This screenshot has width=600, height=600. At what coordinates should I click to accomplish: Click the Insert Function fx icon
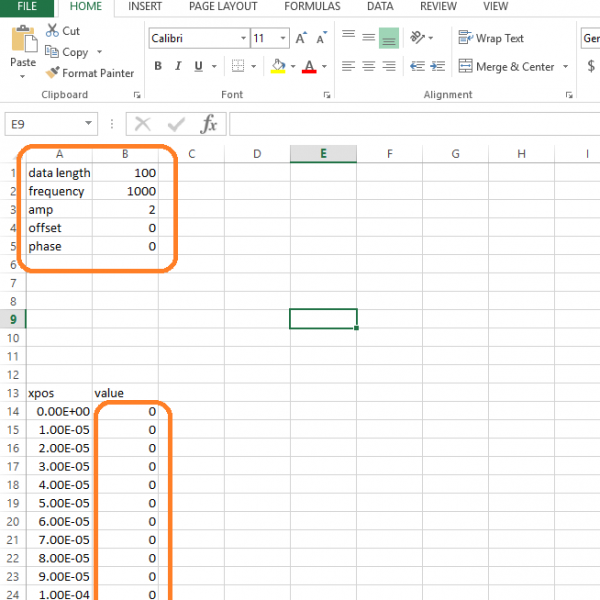coord(209,124)
